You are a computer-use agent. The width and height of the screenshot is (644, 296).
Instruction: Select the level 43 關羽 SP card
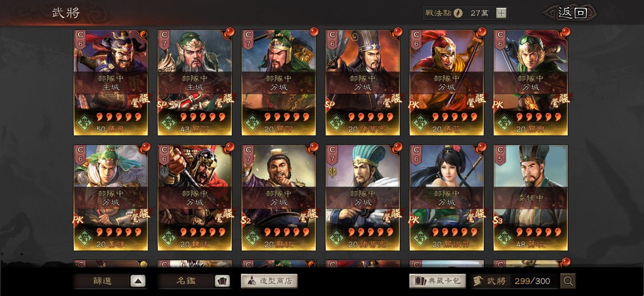coord(195,82)
